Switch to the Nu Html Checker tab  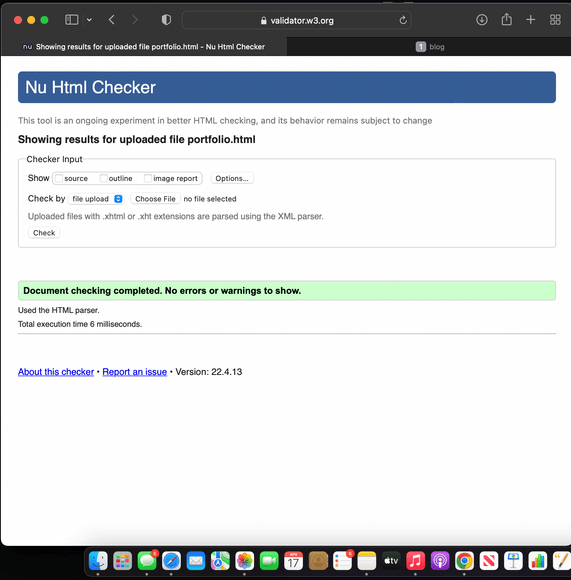(144, 47)
